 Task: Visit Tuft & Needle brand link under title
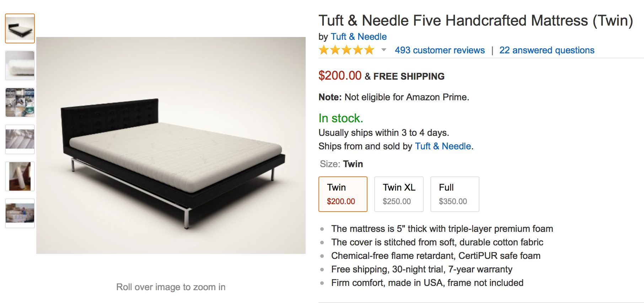click(359, 37)
